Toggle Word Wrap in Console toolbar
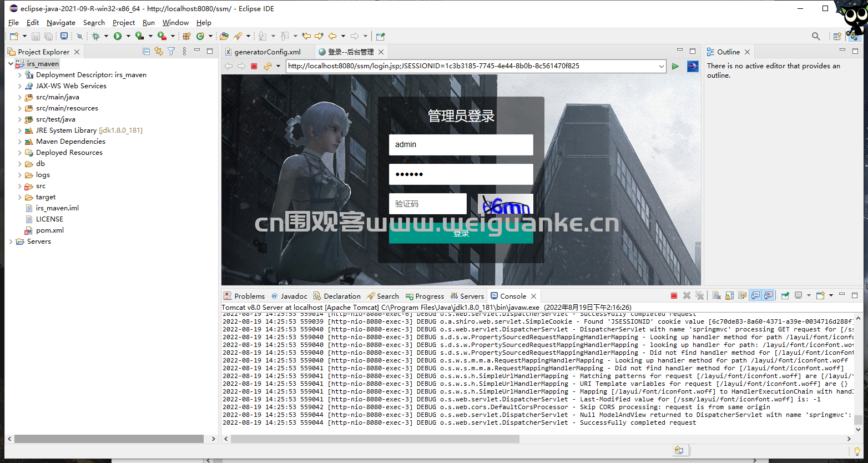The width and height of the screenshot is (868, 463). [742, 295]
